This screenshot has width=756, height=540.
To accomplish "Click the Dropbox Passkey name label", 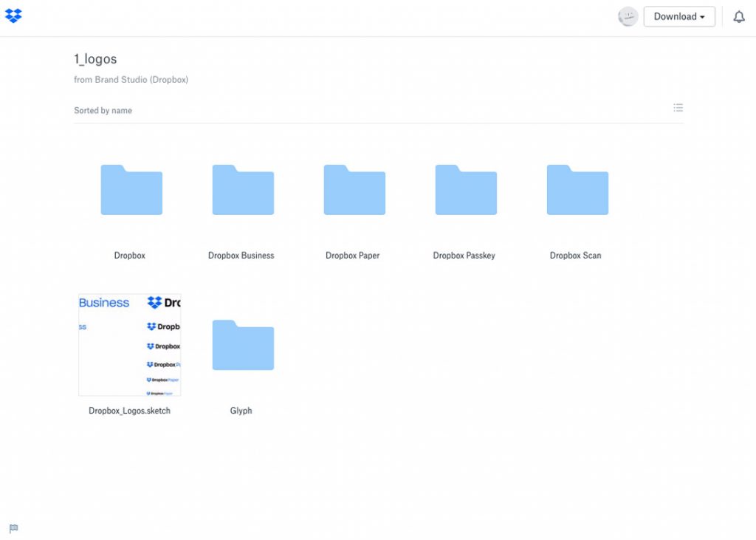I will tap(464, 256).
